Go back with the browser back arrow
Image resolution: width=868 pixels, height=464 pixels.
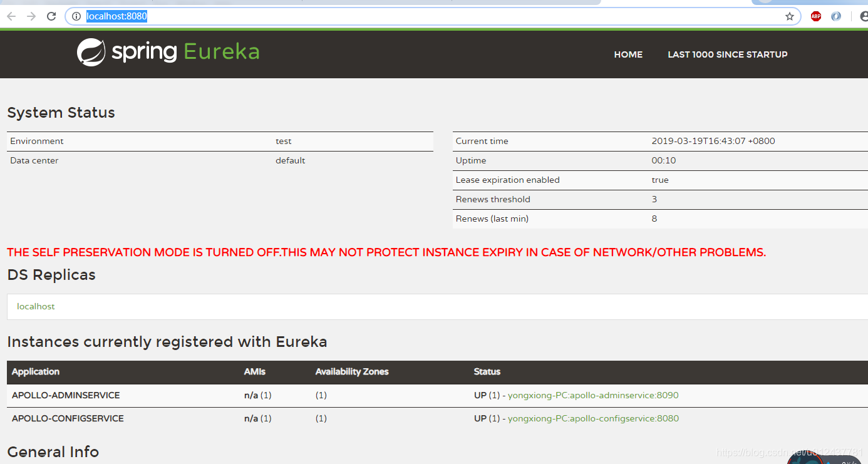pos(11,16)
